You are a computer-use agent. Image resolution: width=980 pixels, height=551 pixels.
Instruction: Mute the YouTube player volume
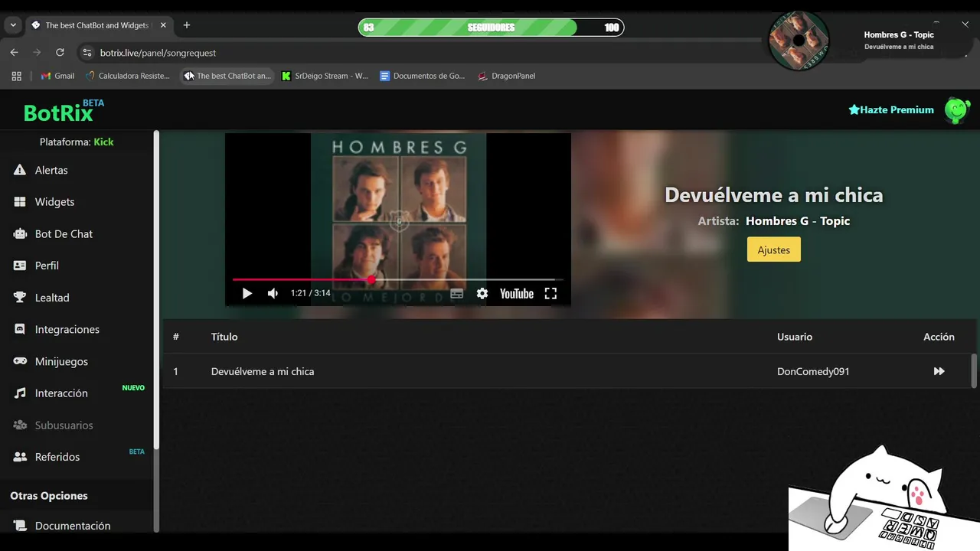[x=273, y=293]
